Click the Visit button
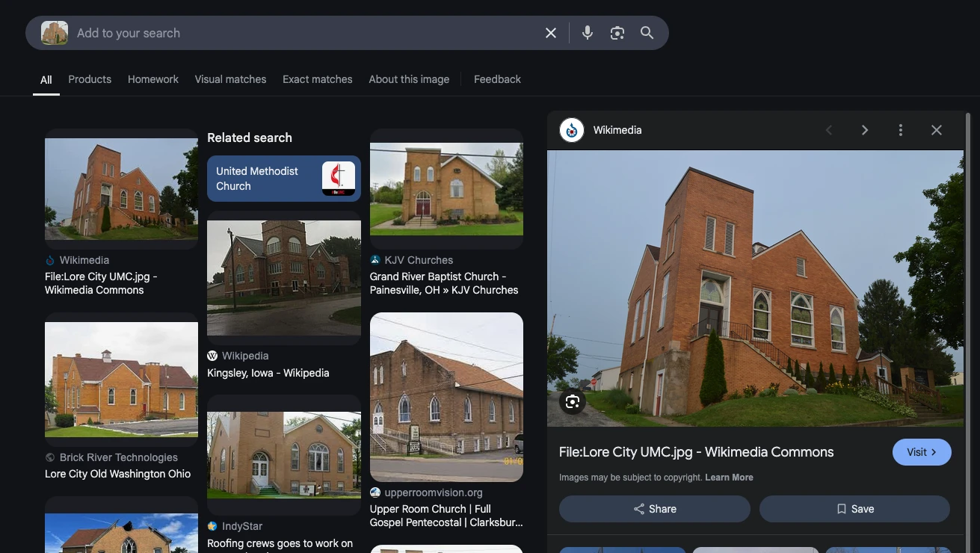Image resolution: width=980 pixels, height=553 pixels. (x=922, y=452)
